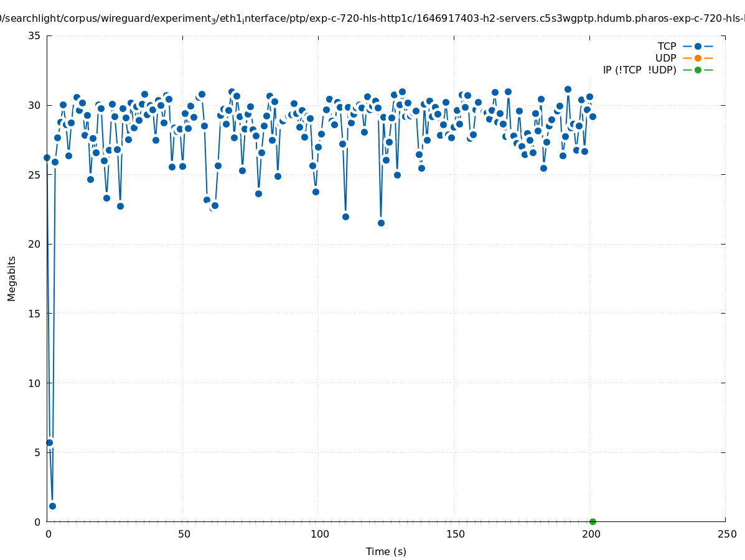
Task: Click the Time (s) x-axis label
Action: [x=386, y=551]
